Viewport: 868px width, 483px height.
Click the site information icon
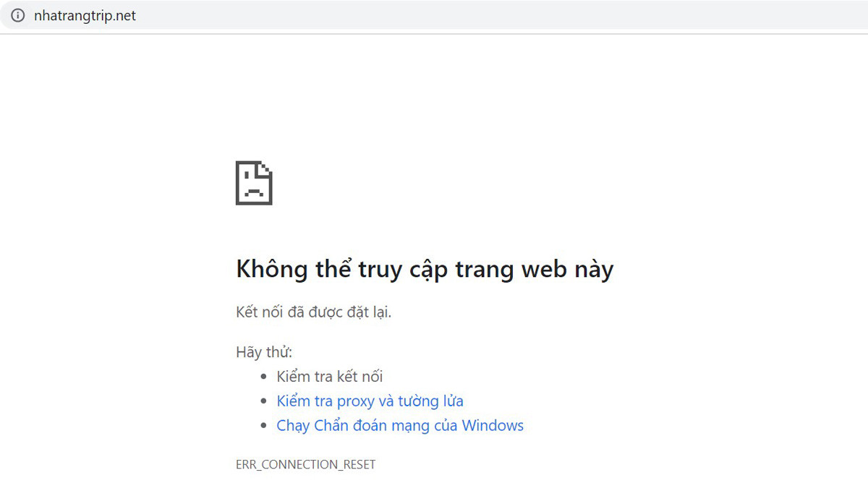pyautogui.click(x=18, y=15)
